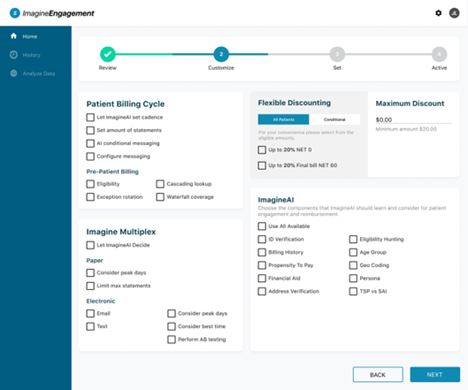
Task: Check Up to 20% Final bill NET 60
Action: (x=262, y=166)
